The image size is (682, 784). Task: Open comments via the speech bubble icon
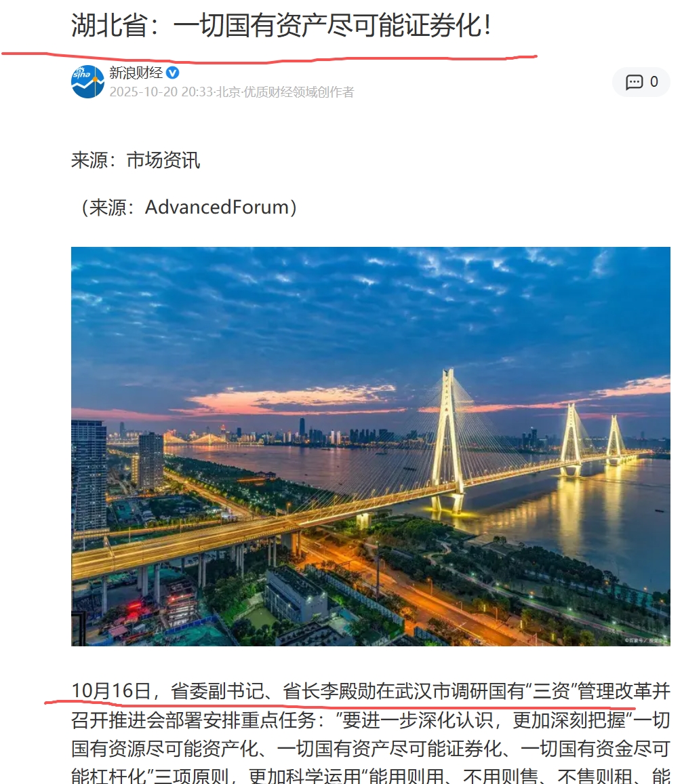pyautogui.click(x=634, y=82)
